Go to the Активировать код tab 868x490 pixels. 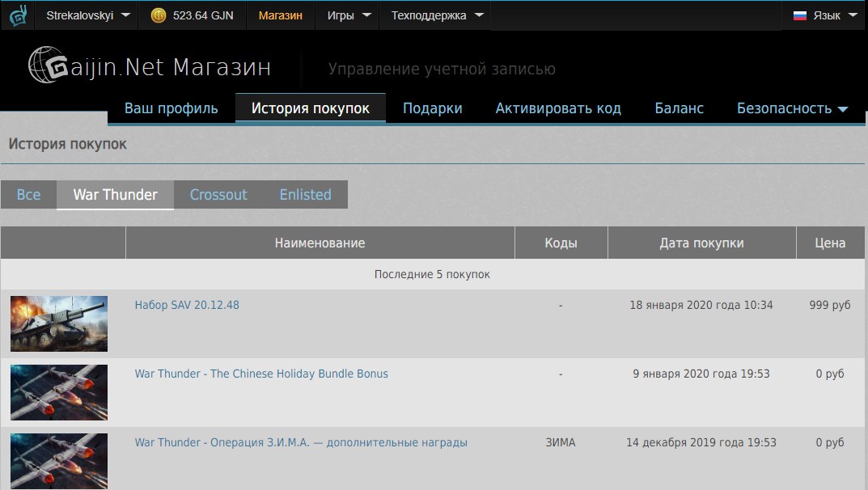(x=558, y=108)
